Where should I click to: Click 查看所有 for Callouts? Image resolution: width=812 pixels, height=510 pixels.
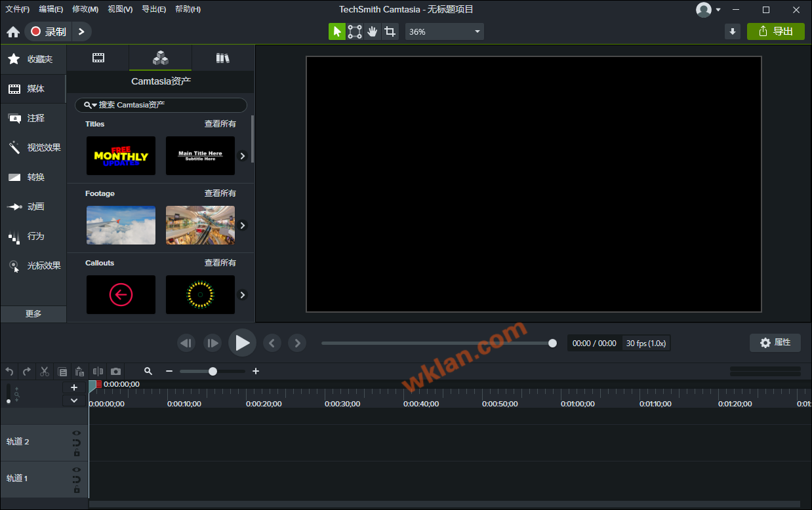coord(220,263)
